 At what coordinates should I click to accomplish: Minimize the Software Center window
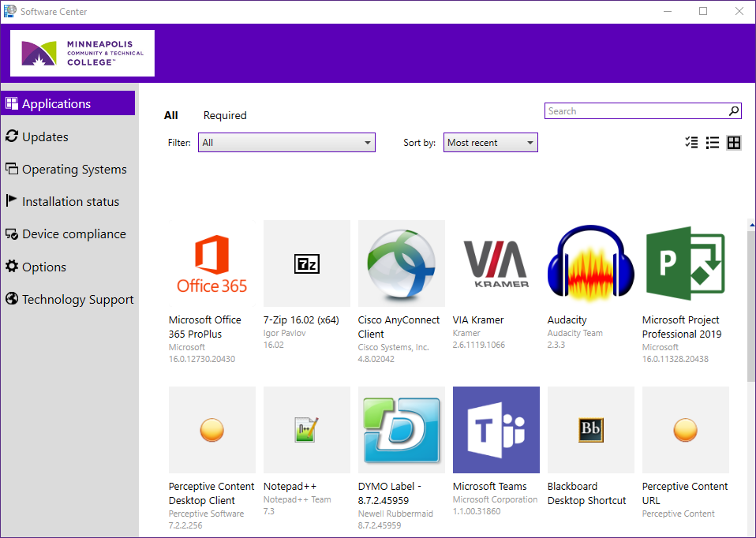668,11
